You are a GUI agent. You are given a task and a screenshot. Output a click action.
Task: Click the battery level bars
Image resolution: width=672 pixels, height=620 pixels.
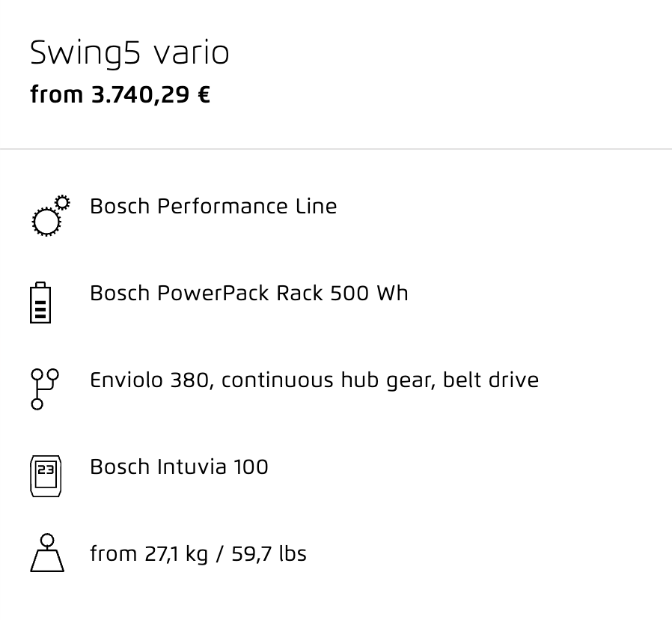click(40, 309)
